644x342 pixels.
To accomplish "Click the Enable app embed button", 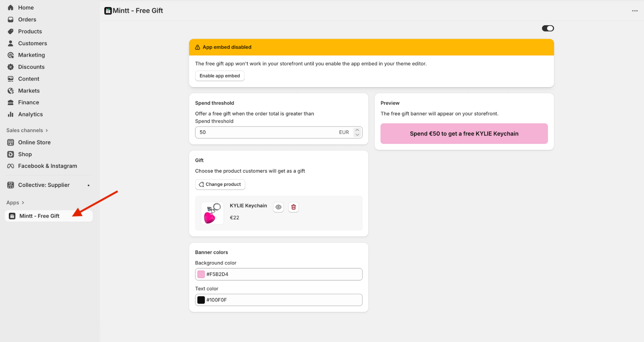I will (x=220, y=76).
